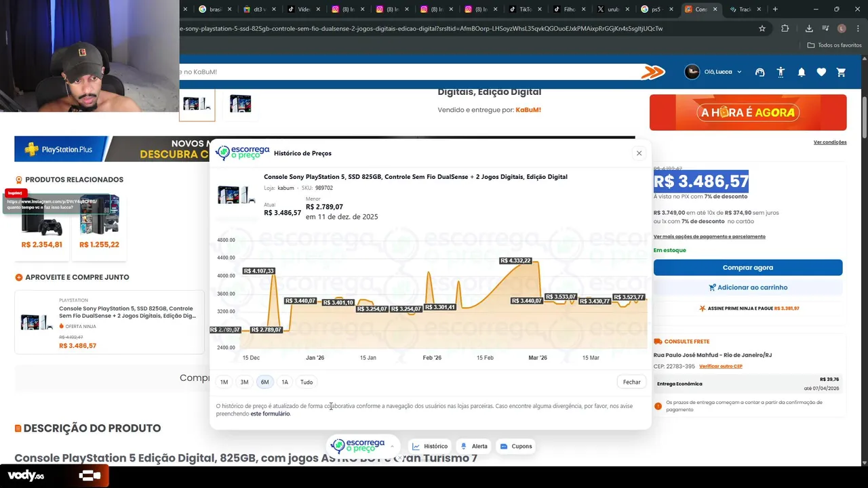Click the KaBuM! seller link
Viewport: 868px width, 488px height.
(x=528, y=110)
